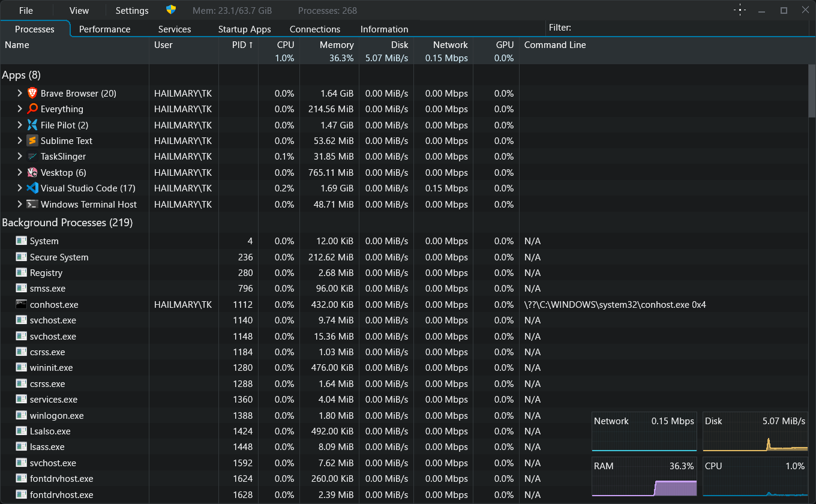Viewport: 816px width, 504px height.
Task: Click the conhost.exe console icon
Action: pyautogui.click(x=22, y=304)
